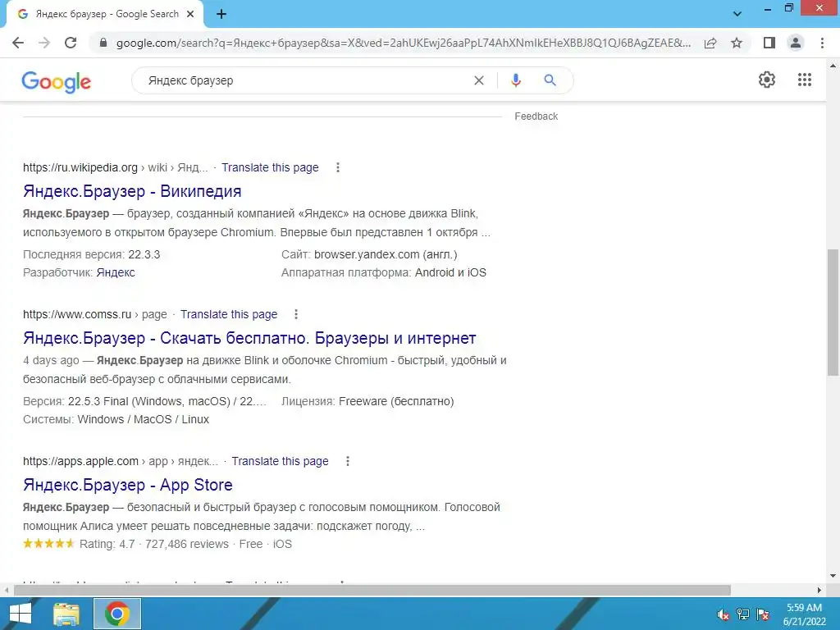
Task: Click the apps.apple.com URL text
Action: click(x=81, y=461)
